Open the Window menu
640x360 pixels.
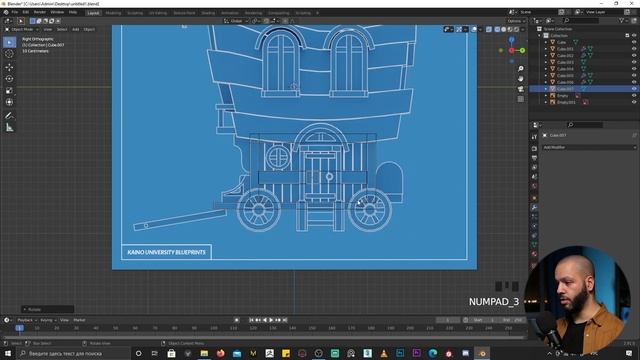click(57, 12)
